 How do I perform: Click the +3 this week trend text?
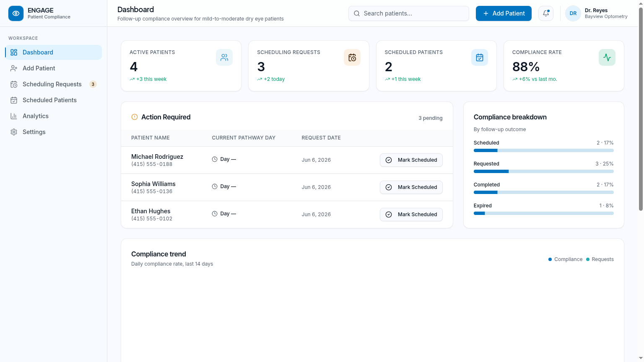click(151, 79)
